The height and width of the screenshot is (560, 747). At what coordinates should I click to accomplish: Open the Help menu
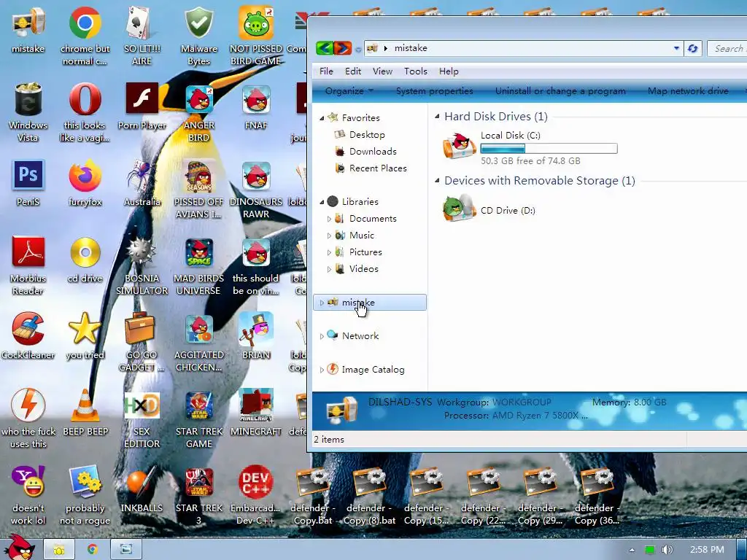coord(449,71)
